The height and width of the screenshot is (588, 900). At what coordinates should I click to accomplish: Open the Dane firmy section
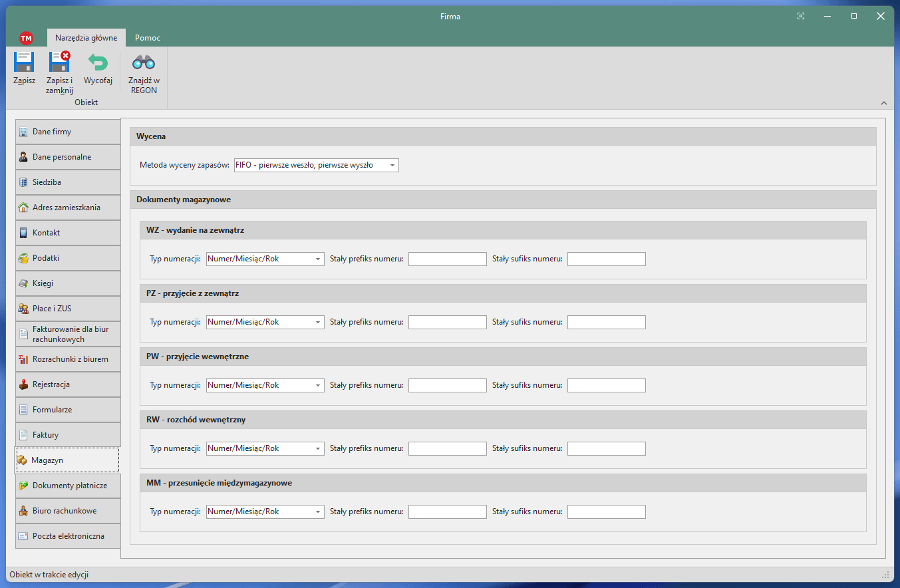(x=68, y=132)
